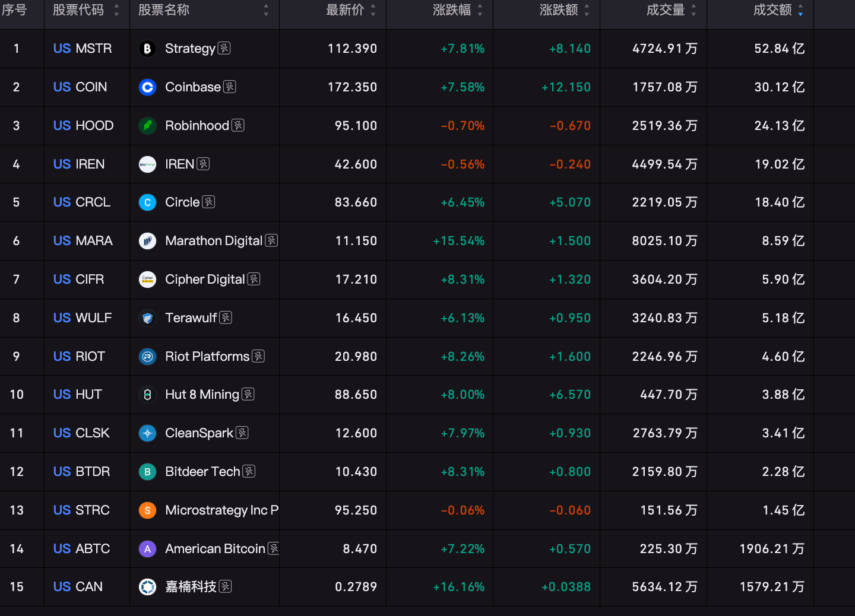The height and width of the screenshot is (616, 855).
Task: Open the Bitdeer Tech stock name
Action: [x=202, y=472]
